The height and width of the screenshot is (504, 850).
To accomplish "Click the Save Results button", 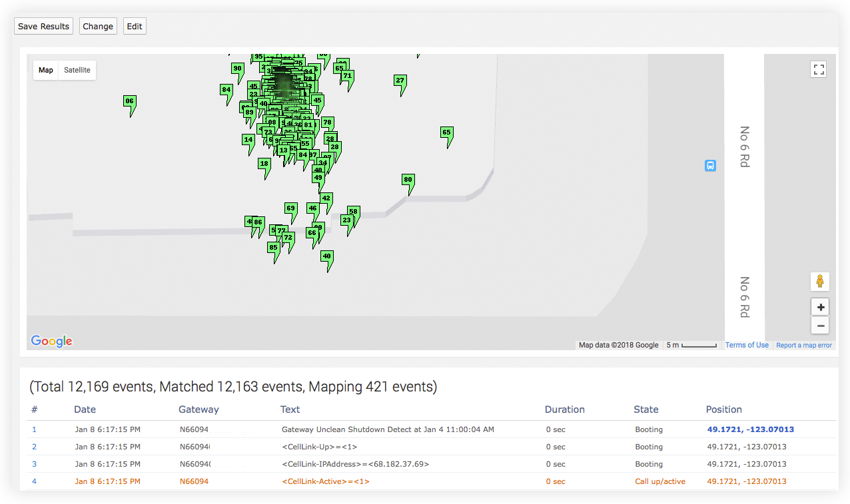I will tap(44, 27).
